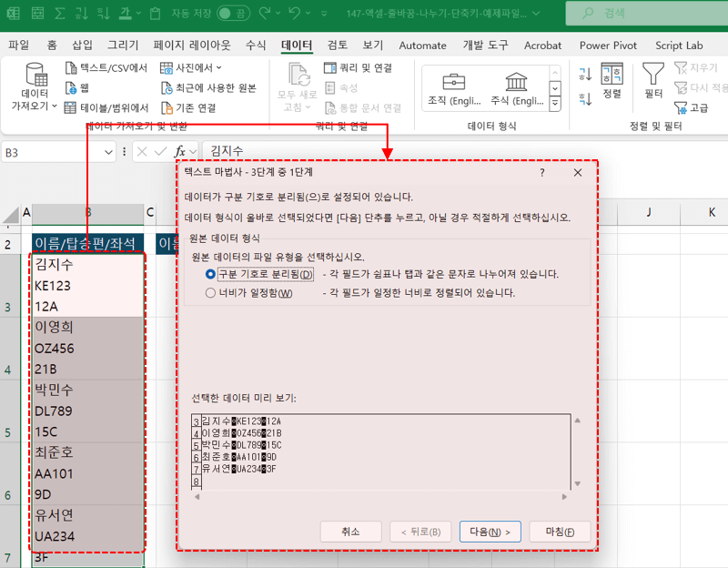
Task: Click 모두 새로 고침 refresh icon
Action: (298, 77)
